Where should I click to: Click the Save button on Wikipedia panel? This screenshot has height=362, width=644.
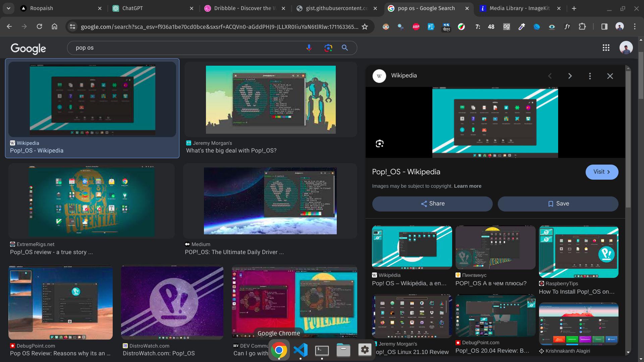pyautogui.click(x=558, y=203)
